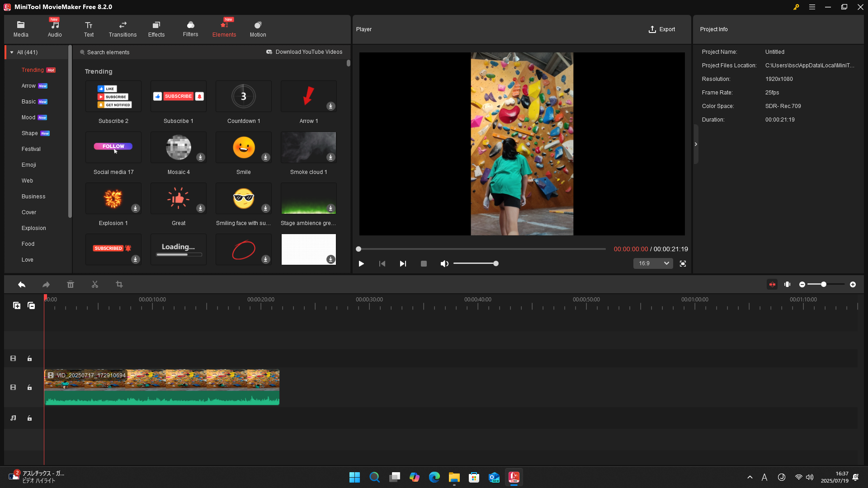Select the Business category
The width and height of the screenshot is (868, 488).
point(33,197)
